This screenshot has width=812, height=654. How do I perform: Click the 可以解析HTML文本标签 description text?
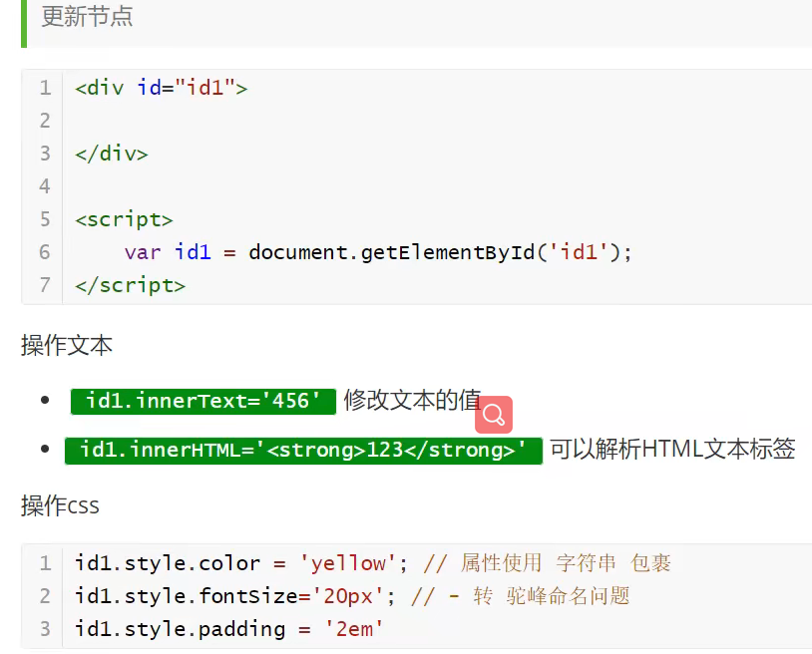coord(672,449)
